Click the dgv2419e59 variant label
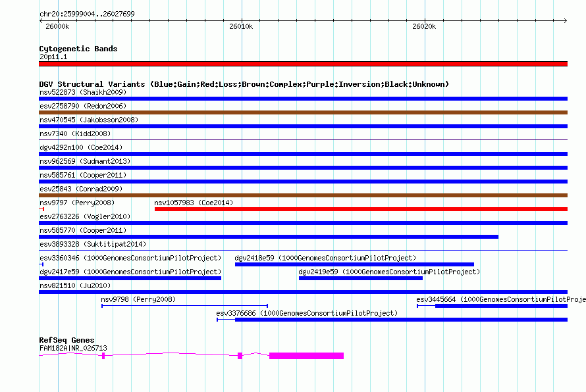Viewport: 586px width, 392px height. tap(389, 272)
